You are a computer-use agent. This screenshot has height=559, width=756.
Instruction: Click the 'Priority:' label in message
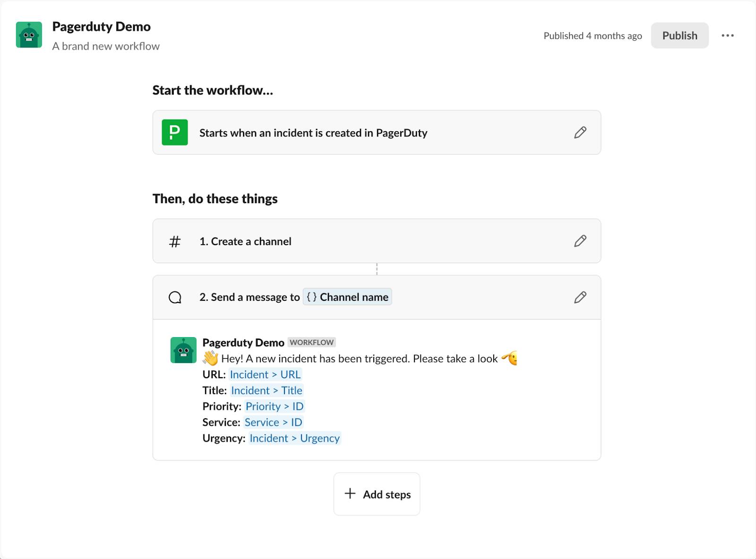pyautogui.click(x=222, y=407)
